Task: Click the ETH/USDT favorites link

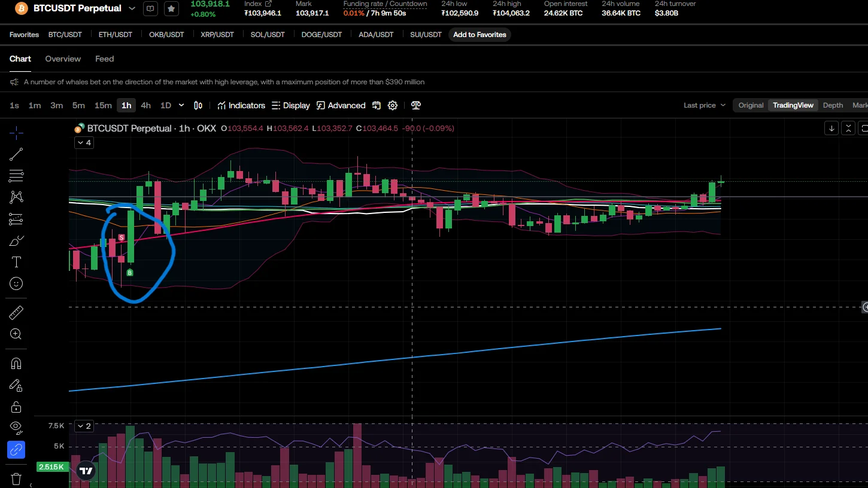Action: coord(116,35)
